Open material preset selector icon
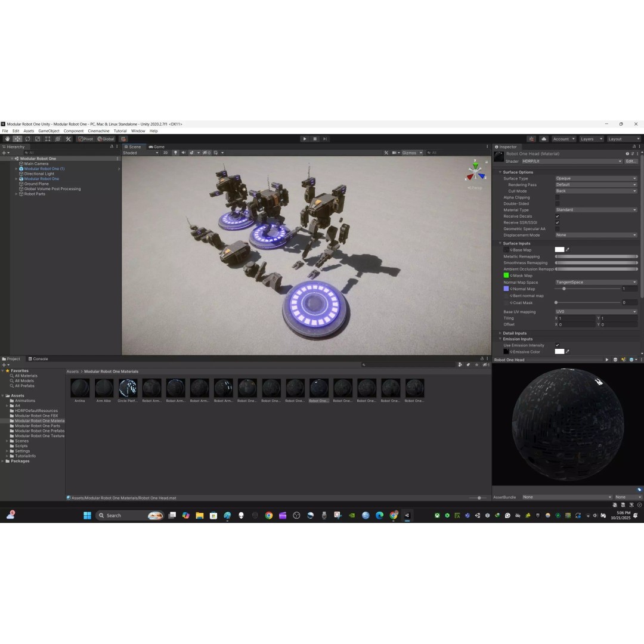 coord(633,154)
